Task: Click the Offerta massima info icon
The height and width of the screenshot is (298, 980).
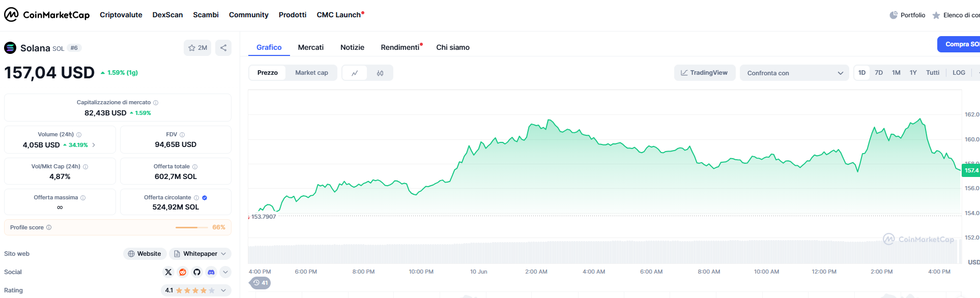Action: (83, 198)
